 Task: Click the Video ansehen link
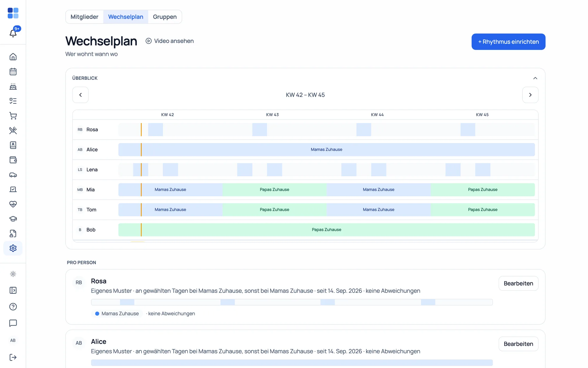(170, 41)
